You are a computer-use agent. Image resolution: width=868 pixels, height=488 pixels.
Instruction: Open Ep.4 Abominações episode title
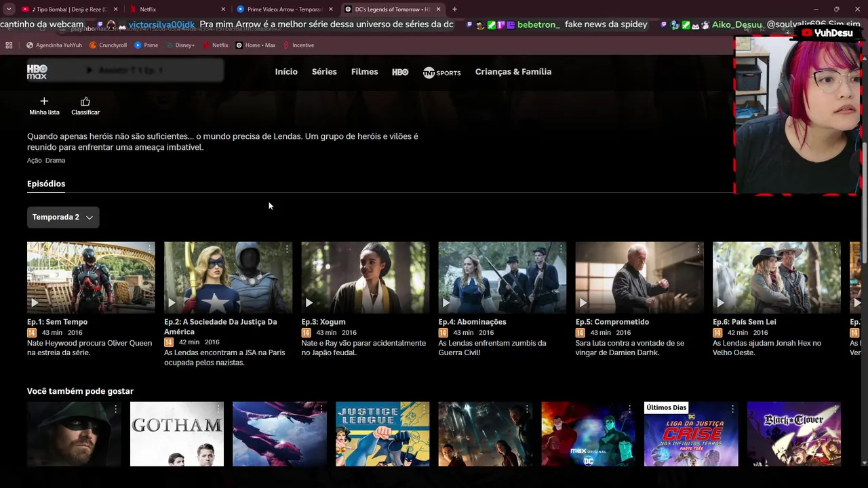[472, 322]
